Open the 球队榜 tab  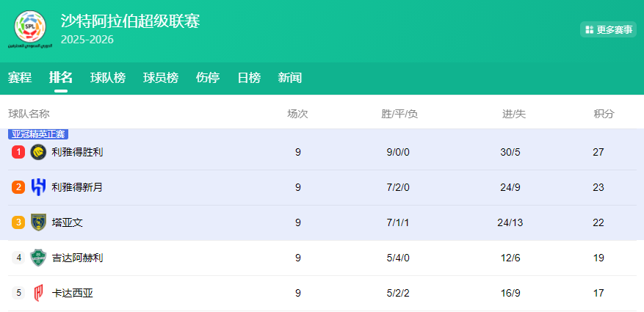click(108, 78)
